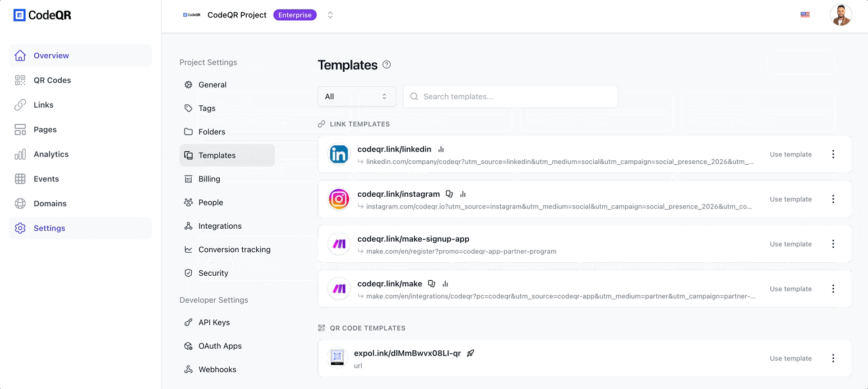
Task: Use the codeqr.link/make template
Action: click(x=791, y=289)
